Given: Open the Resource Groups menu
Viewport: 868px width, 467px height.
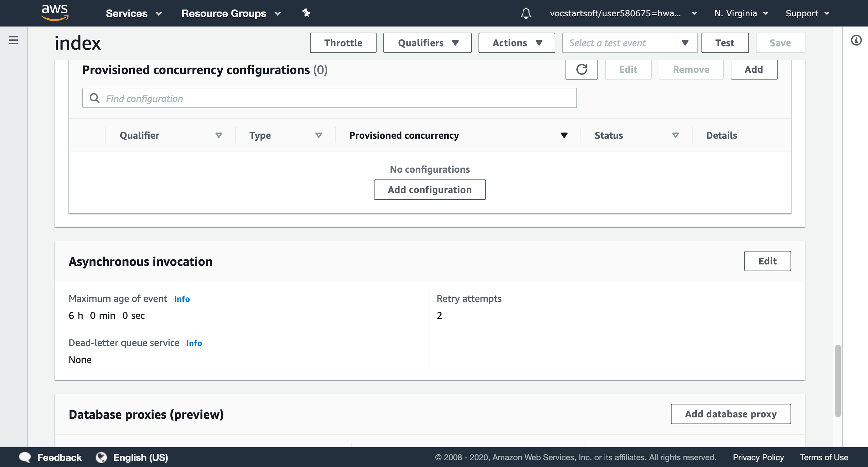Looking at the screenshot, I should tap(231, 13).
